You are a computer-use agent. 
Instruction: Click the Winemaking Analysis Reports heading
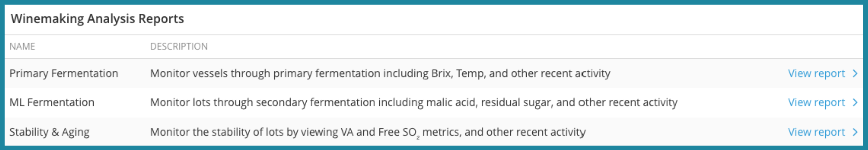click(x=97, y=19)
